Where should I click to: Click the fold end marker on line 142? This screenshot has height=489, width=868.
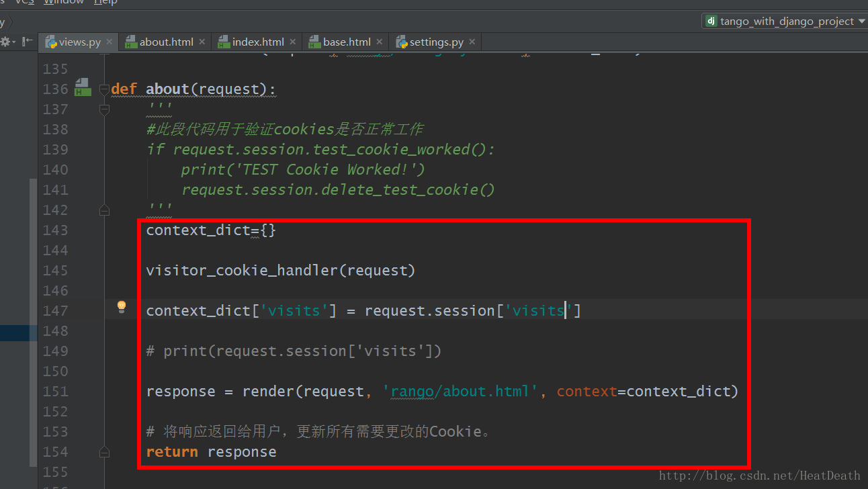(x=104, y=210)
